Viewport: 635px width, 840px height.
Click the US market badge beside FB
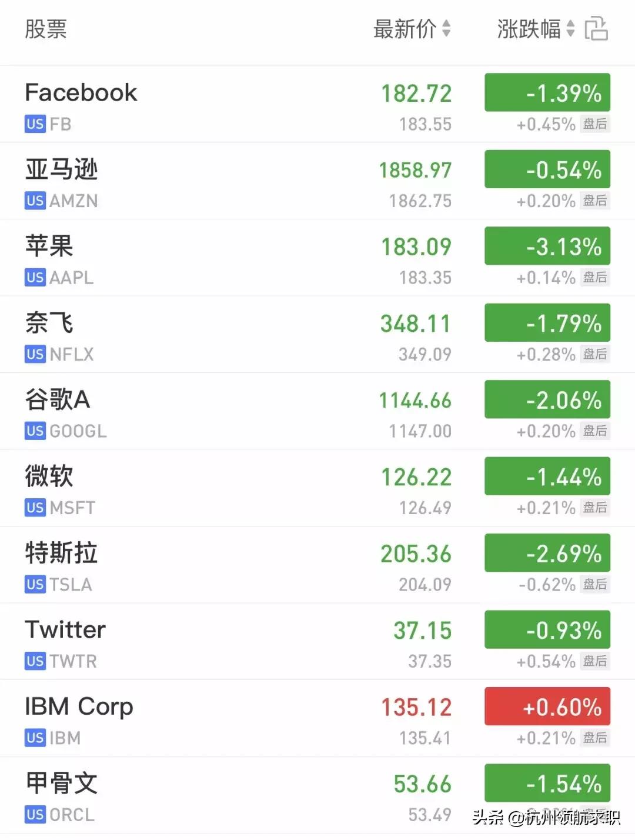click(35, 124)
